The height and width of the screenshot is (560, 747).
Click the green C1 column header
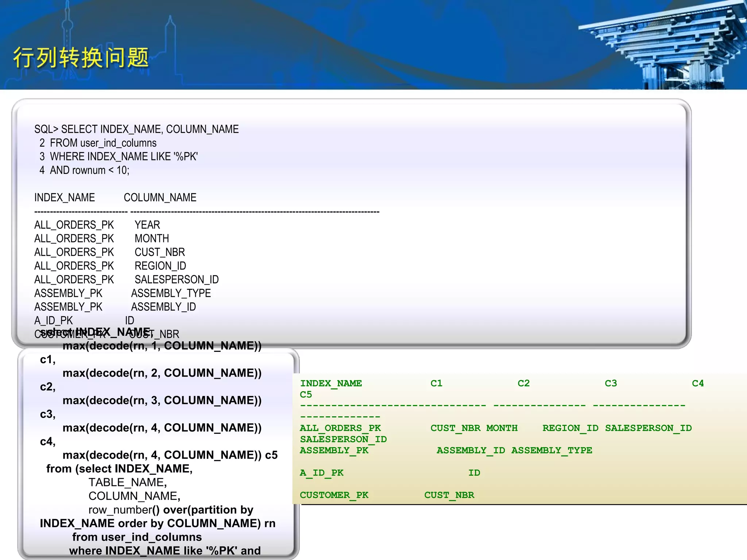pos(436,383)
